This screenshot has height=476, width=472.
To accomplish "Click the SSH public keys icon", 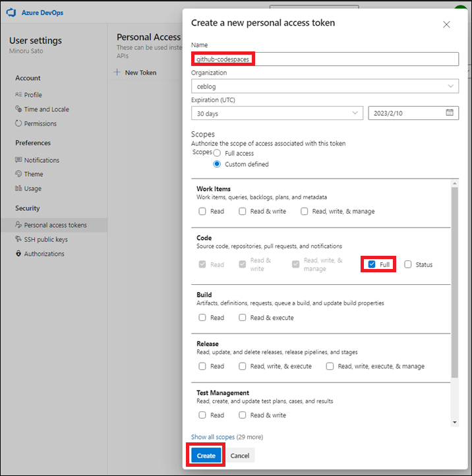I will 18,239.
